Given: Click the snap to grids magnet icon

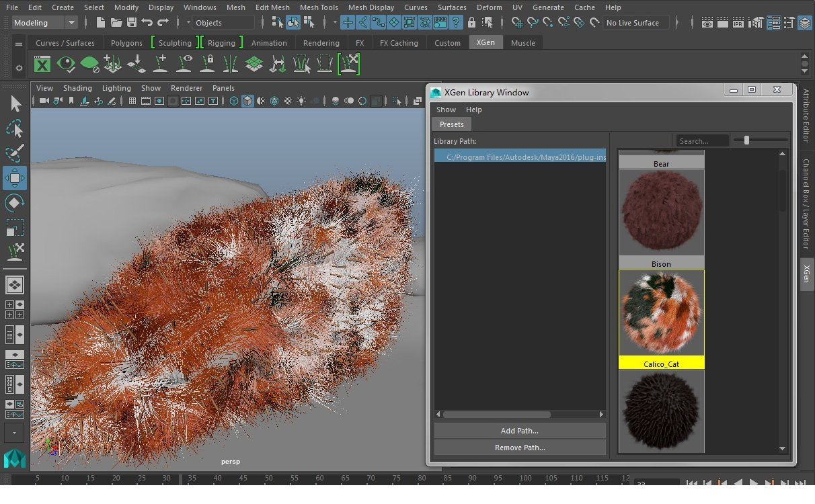Looking at the screenshot, I should (517, 22).
